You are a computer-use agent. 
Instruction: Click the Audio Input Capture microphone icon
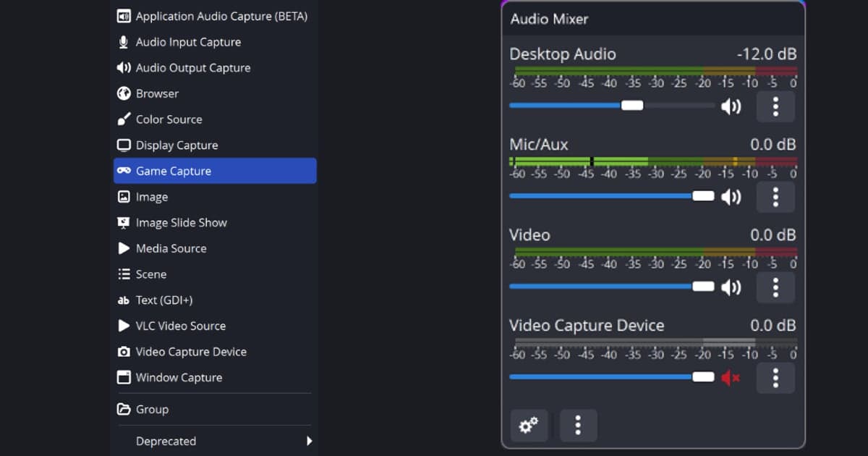[x=124, y=42]
